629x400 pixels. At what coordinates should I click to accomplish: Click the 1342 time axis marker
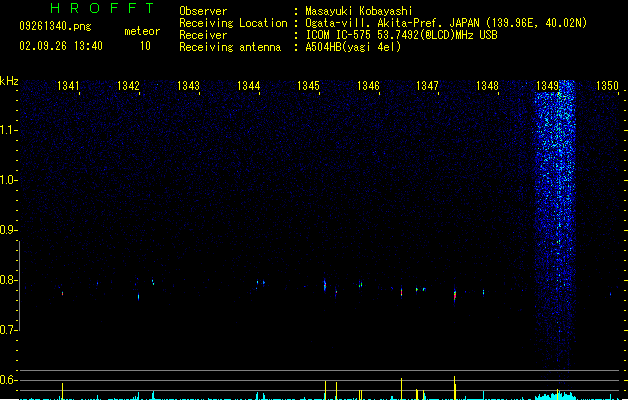coord(128,86)
